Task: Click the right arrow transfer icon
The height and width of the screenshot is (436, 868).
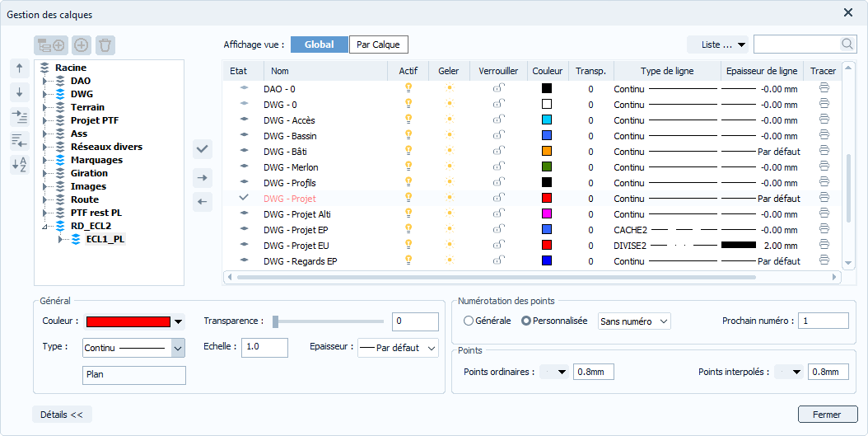Action: tap(202, 178)
